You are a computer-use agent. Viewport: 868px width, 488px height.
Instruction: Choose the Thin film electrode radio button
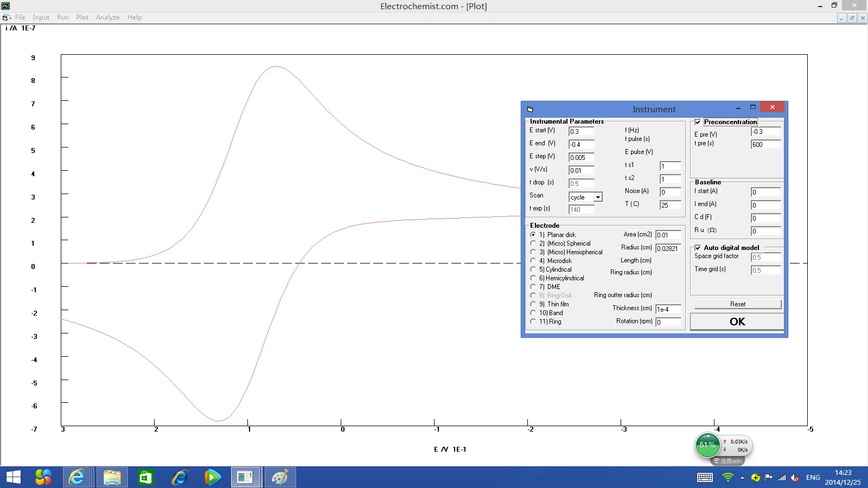click(x=533, y=304)
